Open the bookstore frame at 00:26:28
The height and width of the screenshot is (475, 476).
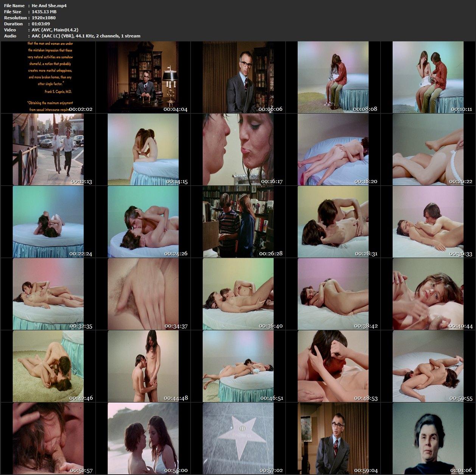pyautogui.click(x=238, y=222)
